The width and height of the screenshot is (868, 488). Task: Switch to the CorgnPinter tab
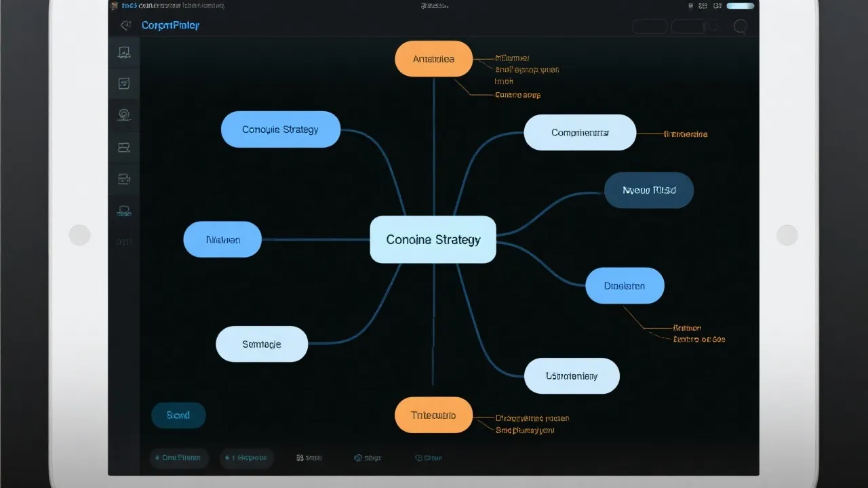[170, 25]
